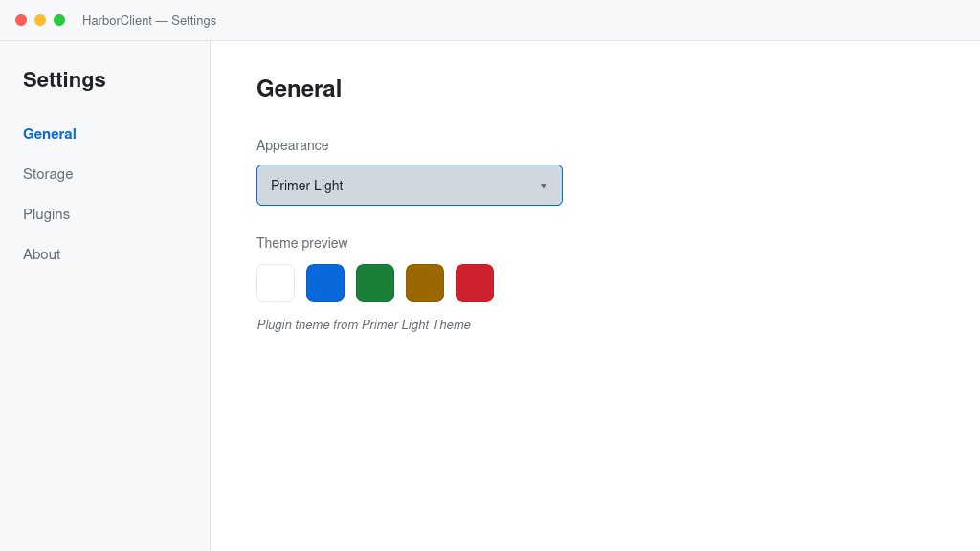Open the Plugins settings page
This screenshot has width=980, height=551.
pyautogui.click(x=46, y=214)
